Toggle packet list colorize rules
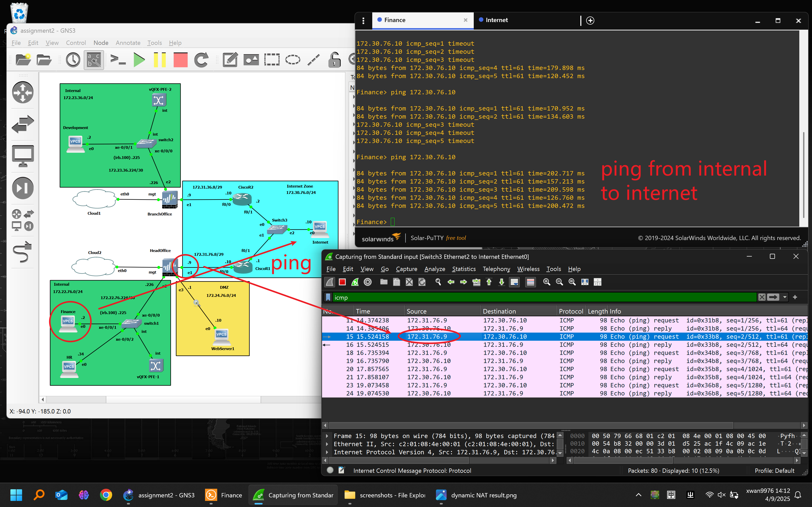This screenshot has height=507, width=812. 531,282
